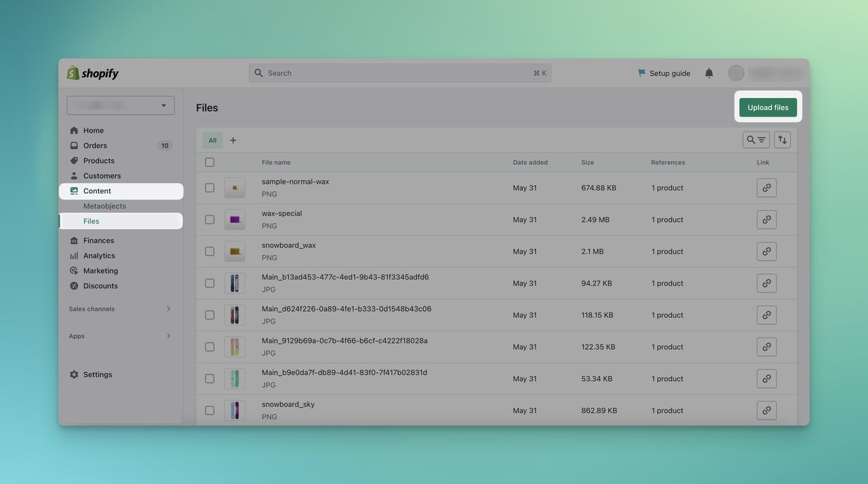This screenshot has height=484, width=868.
Task: Check the sample-normal-wax row checkbox
Action: tap(210, 188)
